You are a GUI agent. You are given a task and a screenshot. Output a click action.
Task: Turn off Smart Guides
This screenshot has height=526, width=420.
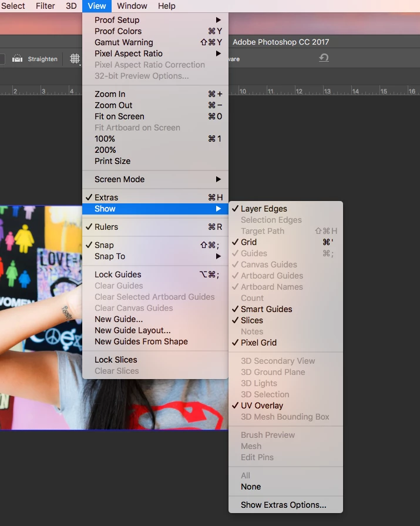tap(285, 309)
